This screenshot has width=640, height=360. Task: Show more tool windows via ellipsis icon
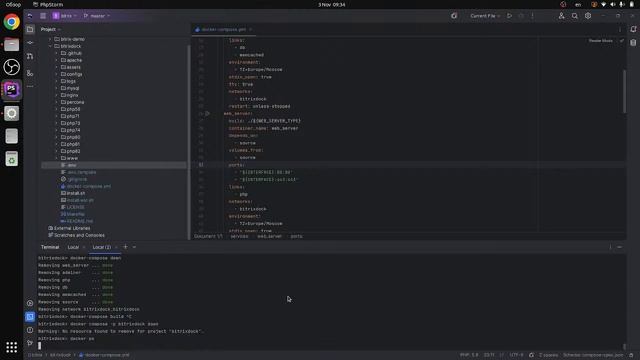coord(30,86)
